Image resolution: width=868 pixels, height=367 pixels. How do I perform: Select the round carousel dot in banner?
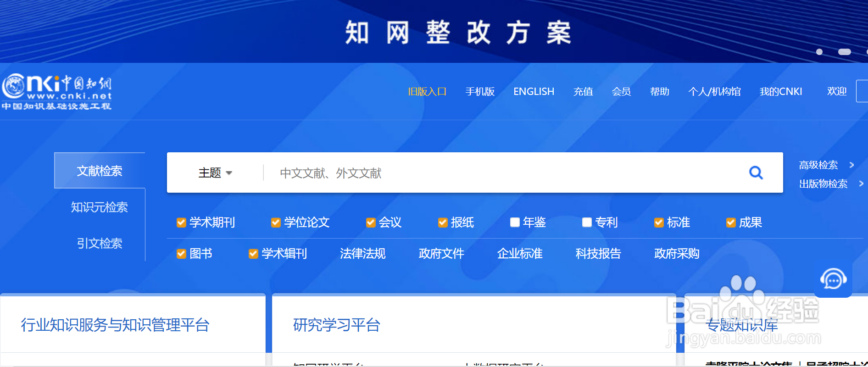(x=819, y=52)
